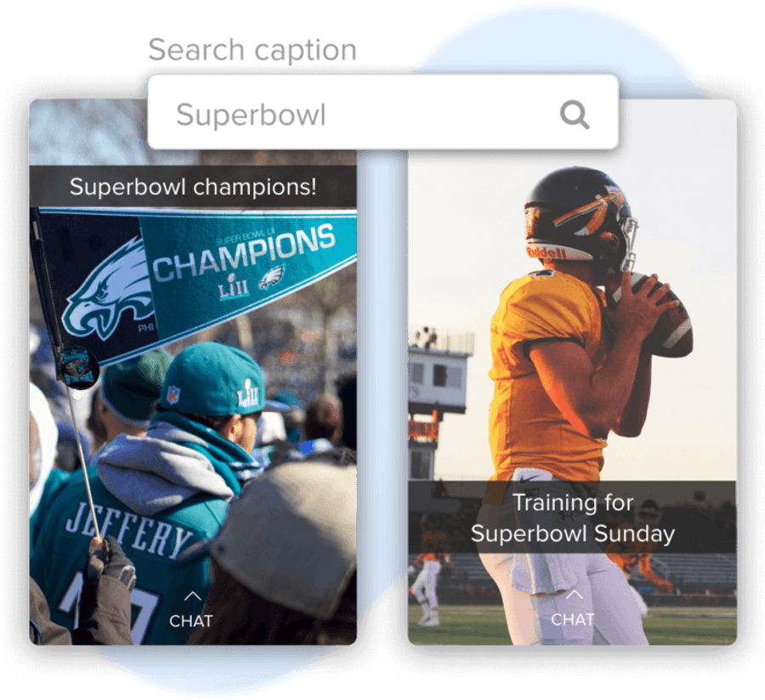
Task: Open CHAT on the Eagles champions story
Action: pos(190,620)
